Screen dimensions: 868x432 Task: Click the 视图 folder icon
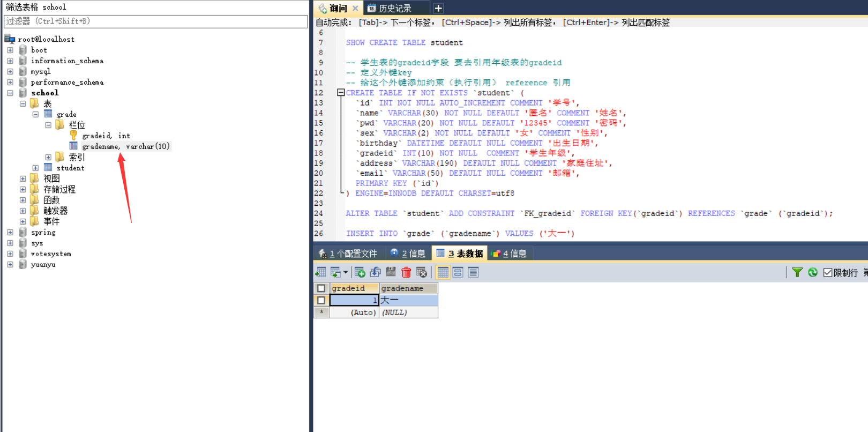35,178
